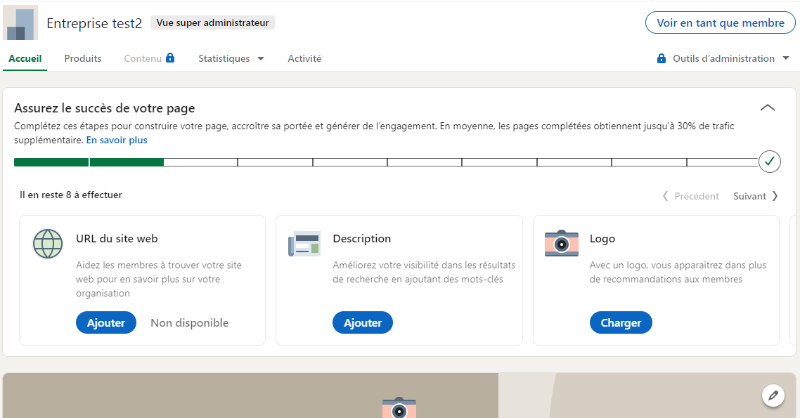Open the Accueil tab
800x418 pixels.
click(x=25, y=59)
